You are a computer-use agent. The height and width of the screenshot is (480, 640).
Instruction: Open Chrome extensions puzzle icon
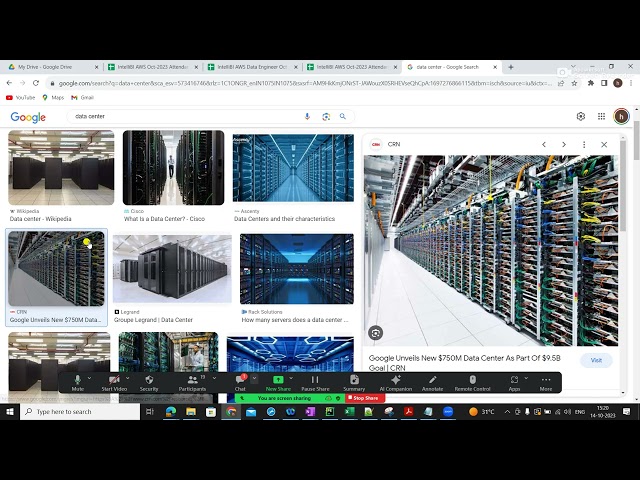pyautogui.click(x=591, y=83)
